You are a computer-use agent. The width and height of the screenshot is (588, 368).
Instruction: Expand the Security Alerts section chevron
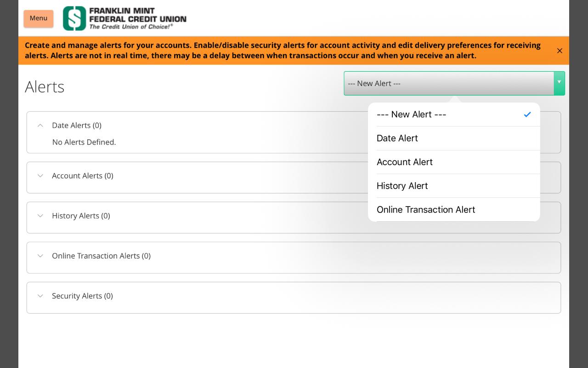(x=40, y=296)
